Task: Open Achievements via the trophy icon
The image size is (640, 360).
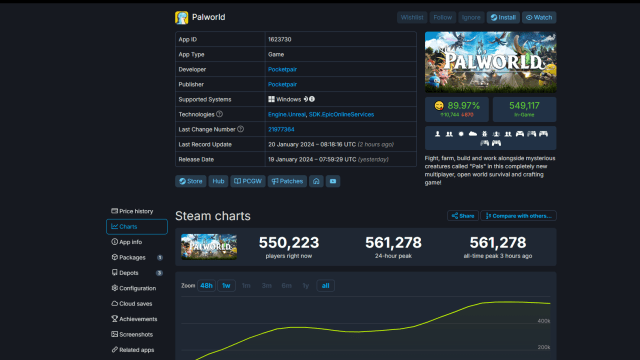Action: [115, 319]
